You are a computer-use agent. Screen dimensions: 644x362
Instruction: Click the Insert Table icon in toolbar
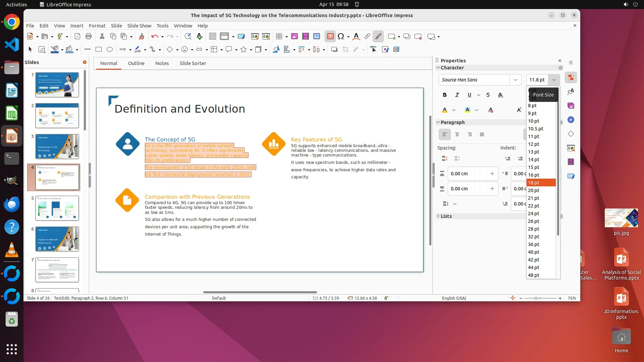pos(279,37)
